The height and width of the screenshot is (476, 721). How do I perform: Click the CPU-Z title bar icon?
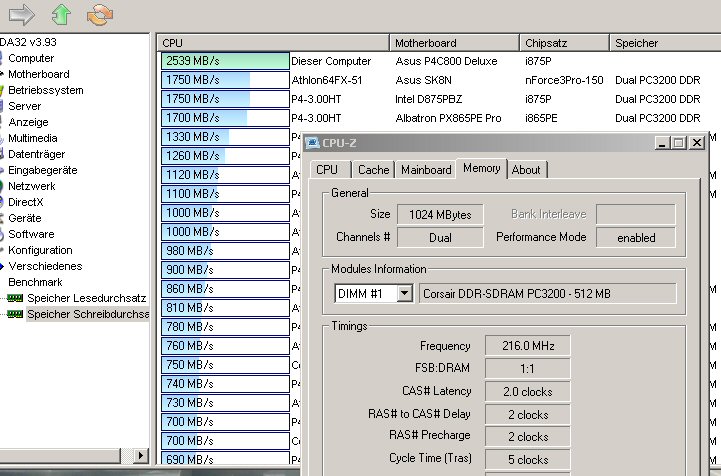coord(313,143)
